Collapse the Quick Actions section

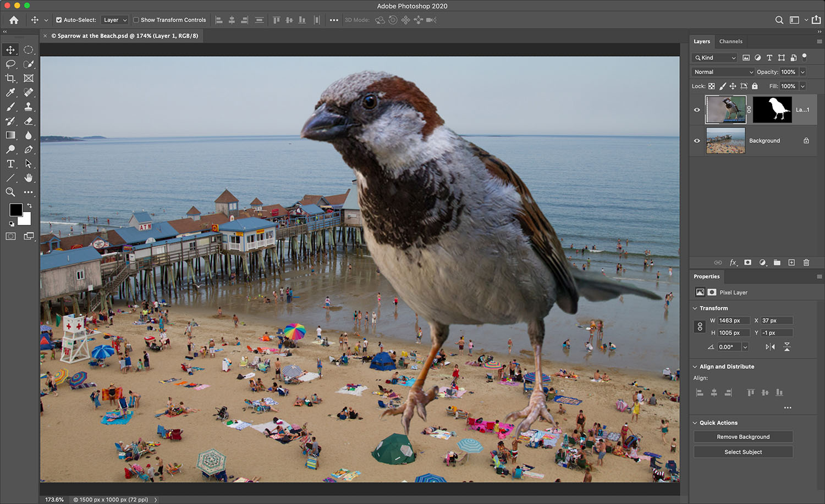coord(695,423)
